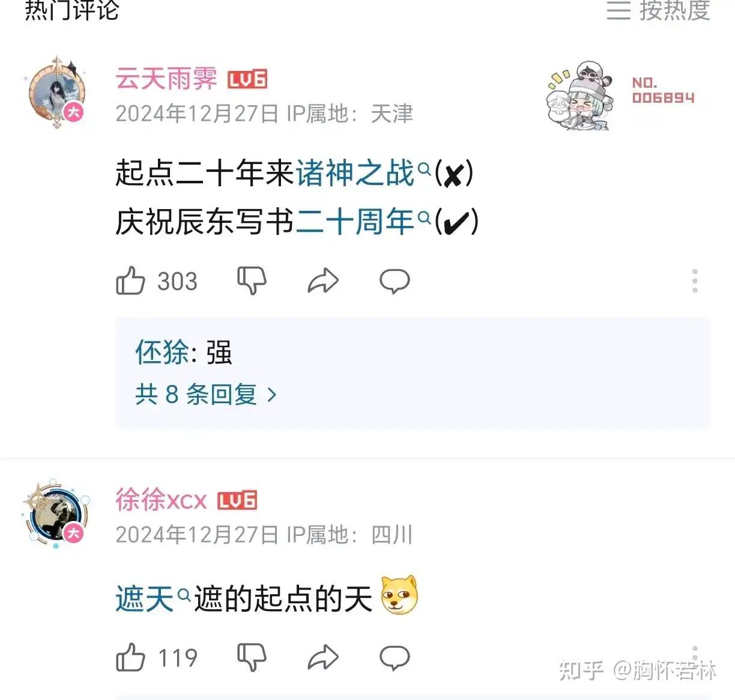View 云天雨霁's avatar
The image size is (735, 700).
56,94
